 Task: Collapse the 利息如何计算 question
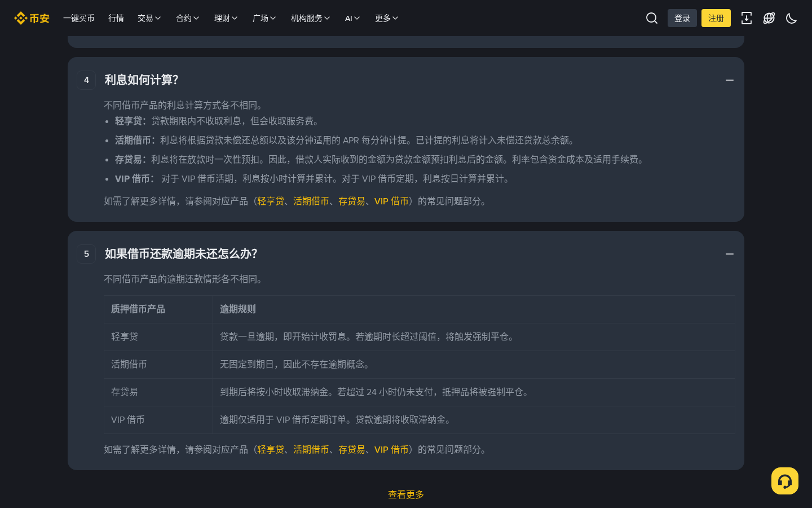point(730,80)
